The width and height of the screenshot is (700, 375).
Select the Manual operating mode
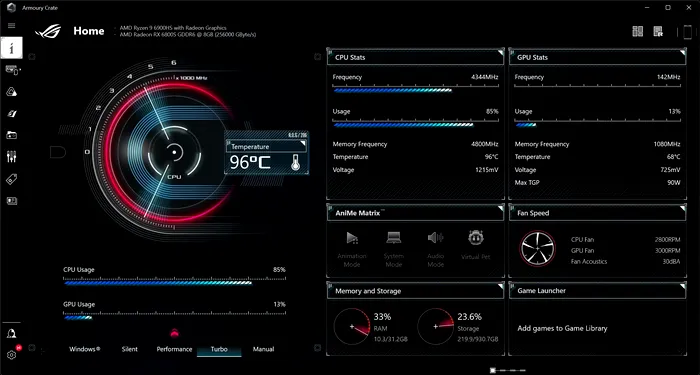click(x=263, y=349)
